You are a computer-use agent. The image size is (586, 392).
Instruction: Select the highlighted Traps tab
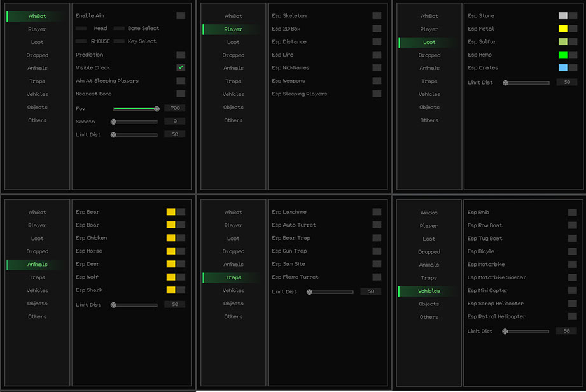(233, 277)
